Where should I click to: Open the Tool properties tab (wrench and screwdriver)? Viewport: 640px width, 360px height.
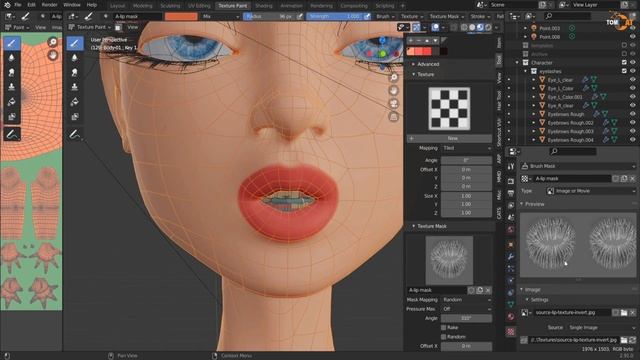point(511,166)
